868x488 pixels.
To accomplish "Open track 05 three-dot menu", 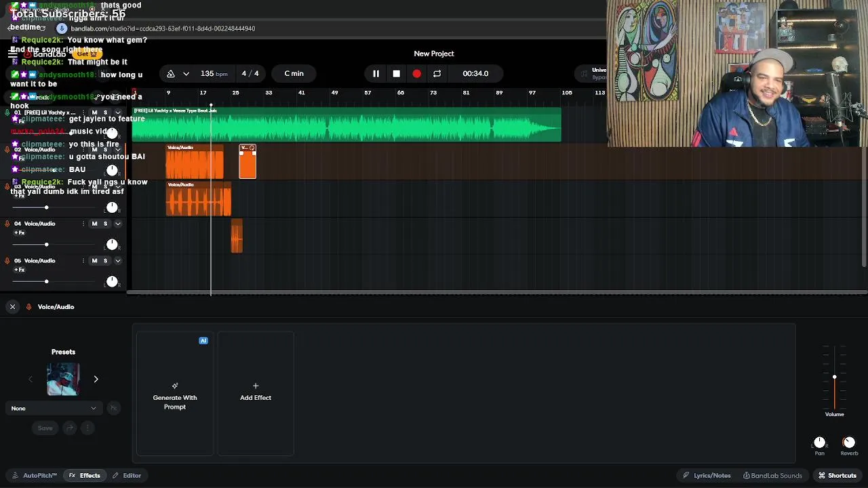I will point(83,261).
